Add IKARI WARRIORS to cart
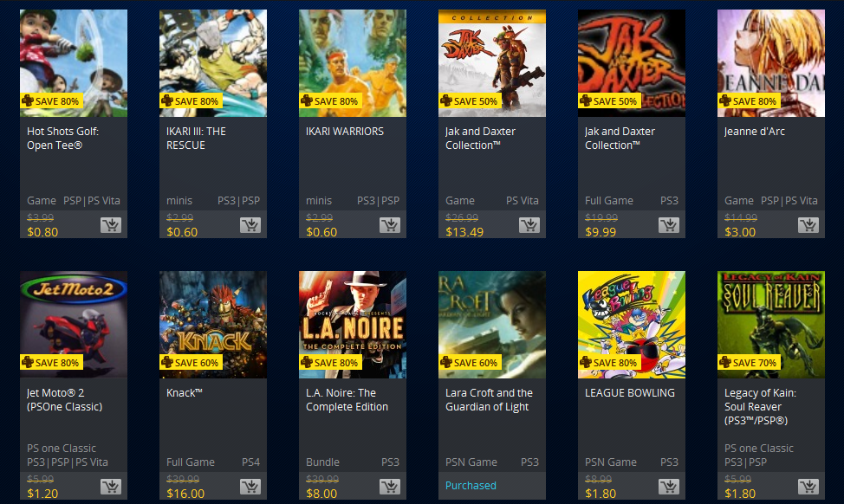Image resolution: width=844 pixels, height=504 pixels. coord(390,225)
